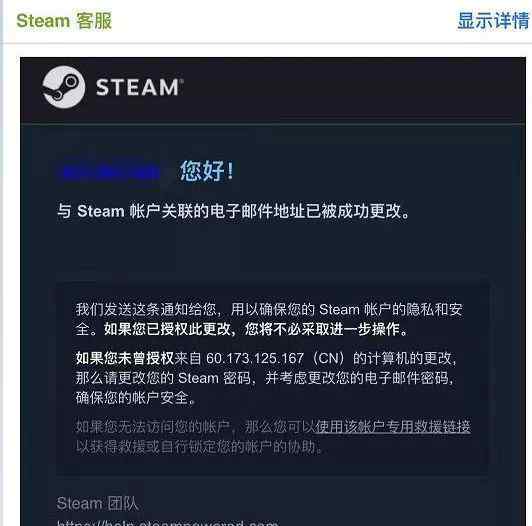Click the STEAM wordmark in email header

coord(140,87)
